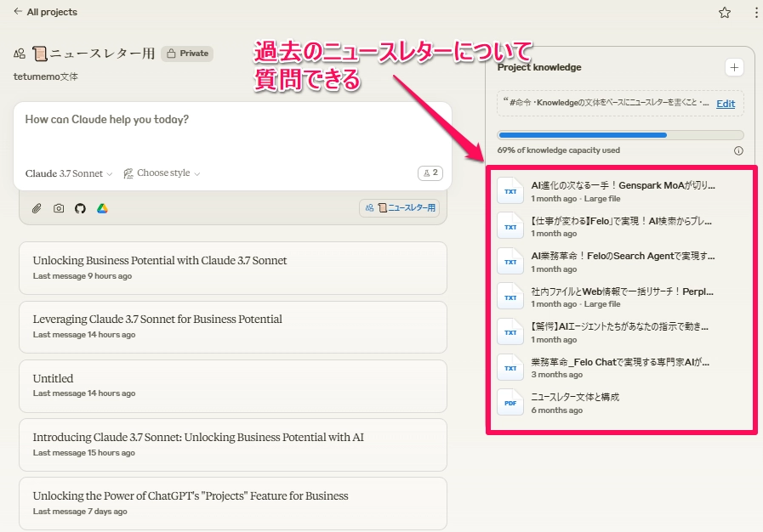Open the Claude 3.7 Sonnet model dropdown

pos(69,173)
